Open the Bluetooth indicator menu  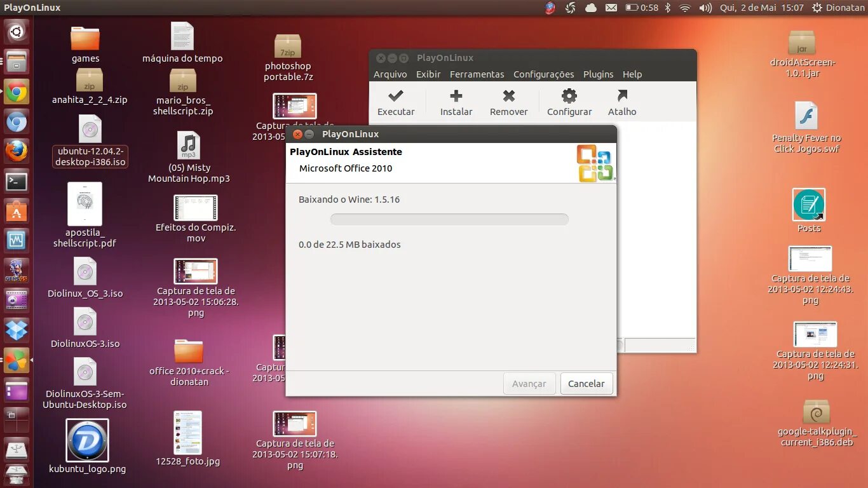(x=668, y=8)
